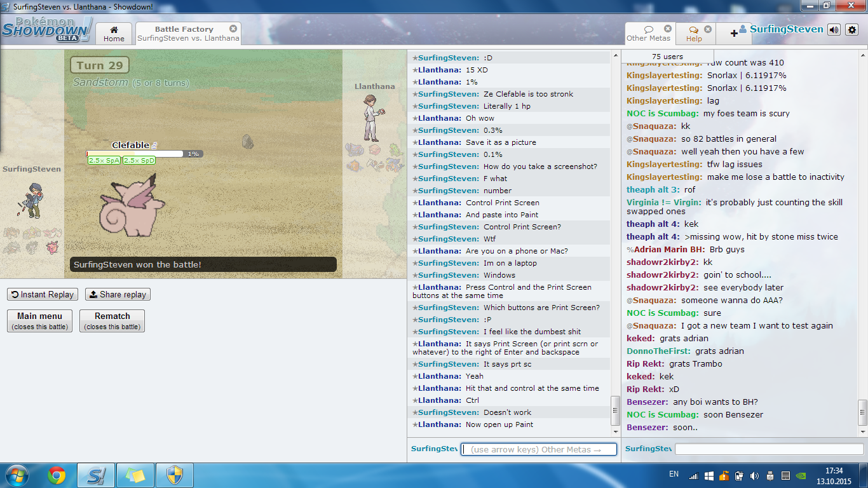Viewport: 868px width, 488px height.
Task: Click the safely remove hardware USB icon
Action: (770, 475)
